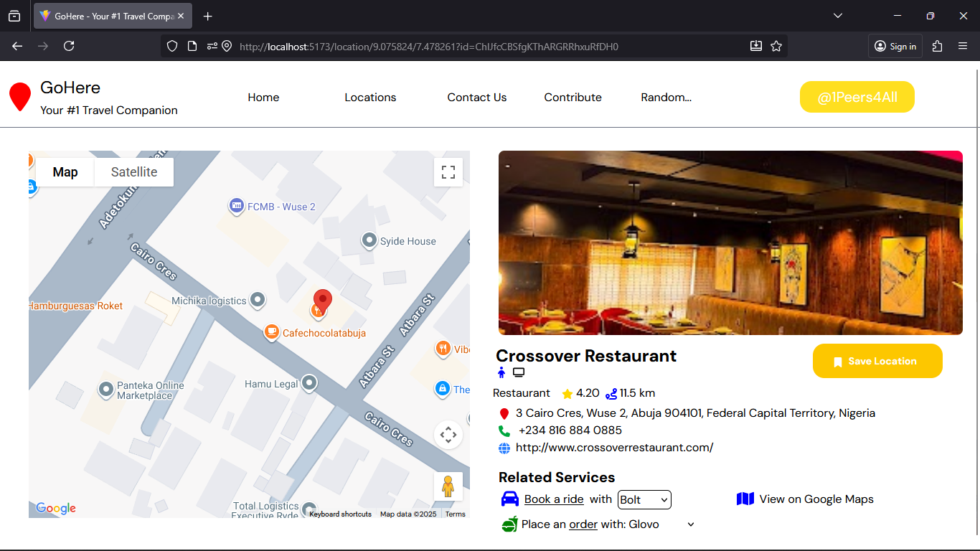Click the Crossover Restaurant heading
Screen dimensions: 980x551
point(586,356)
